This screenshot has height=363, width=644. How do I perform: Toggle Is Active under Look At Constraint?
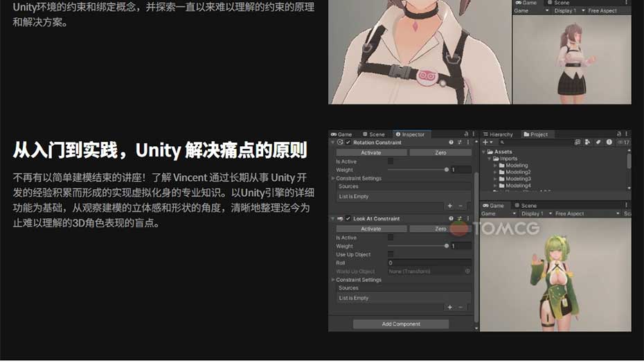391,238
